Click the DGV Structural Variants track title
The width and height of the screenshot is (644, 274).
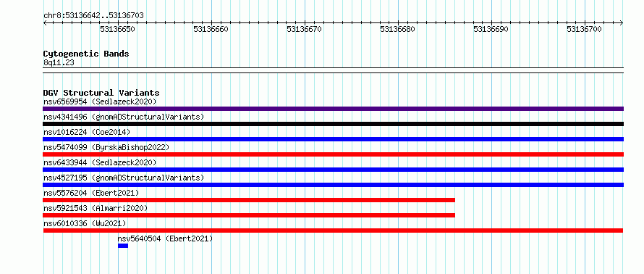click(x=101, y=93)
